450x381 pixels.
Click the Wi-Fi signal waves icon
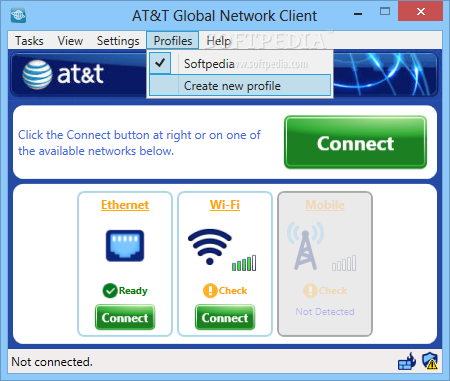pyautogui.click(x=210, y=247)
